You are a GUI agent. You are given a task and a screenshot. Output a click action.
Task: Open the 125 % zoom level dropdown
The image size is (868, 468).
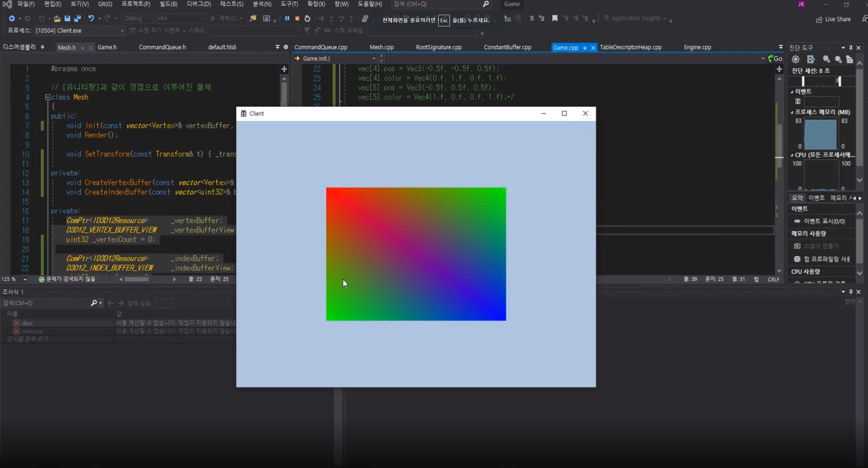[x=25, y=280]
